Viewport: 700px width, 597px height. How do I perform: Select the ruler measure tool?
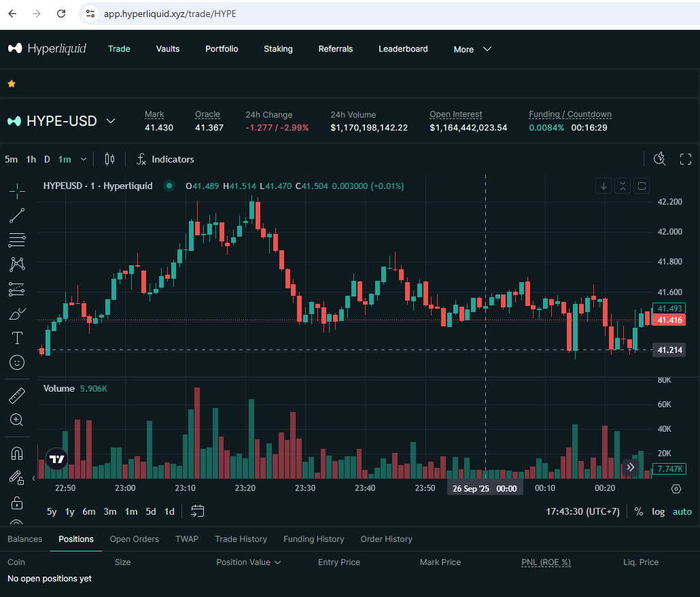click(17, 396)
